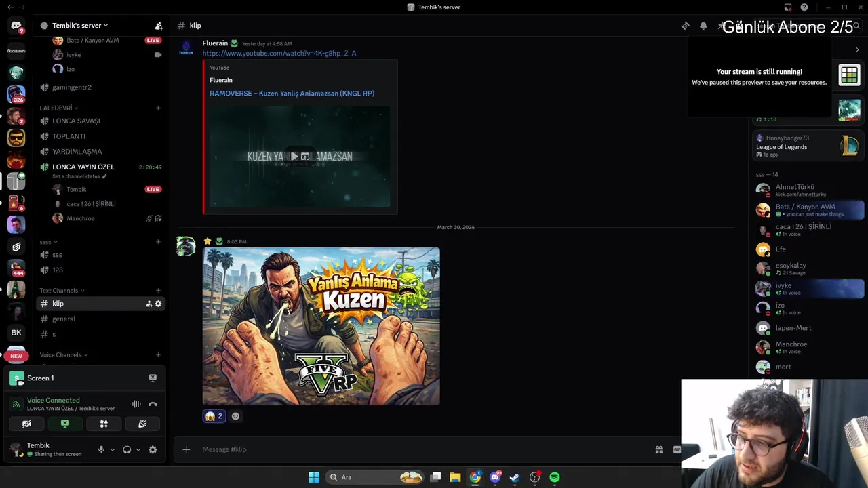This screenshot has width=868, height=488.
Task: Edit klip channel settings gear
Action: pos(158,304)
